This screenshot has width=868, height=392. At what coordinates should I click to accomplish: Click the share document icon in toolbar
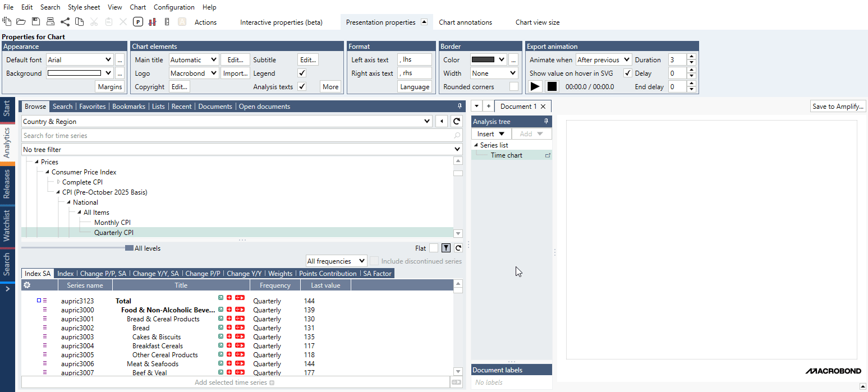(65, 22)
